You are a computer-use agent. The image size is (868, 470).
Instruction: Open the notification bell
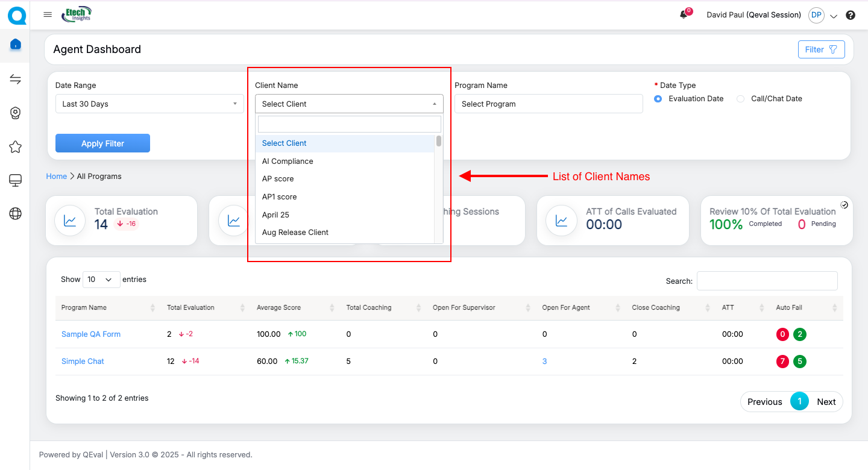click(x=684, y=15)
